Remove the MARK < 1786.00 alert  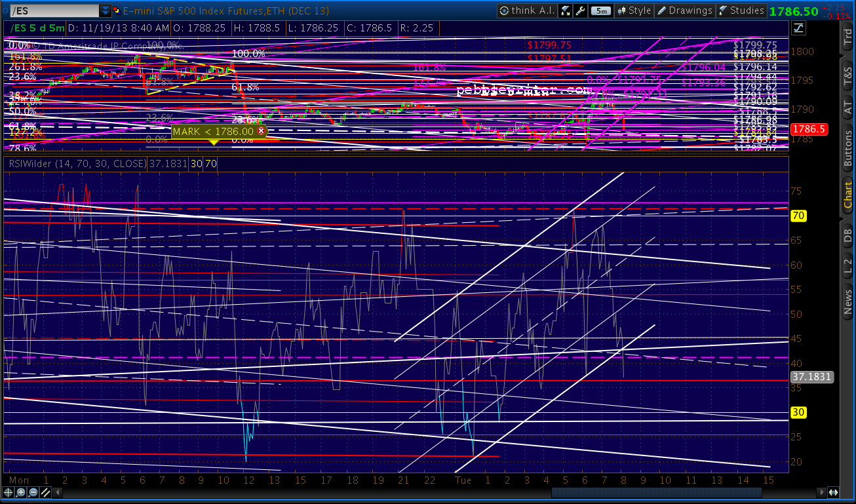[x=262, y=131]
